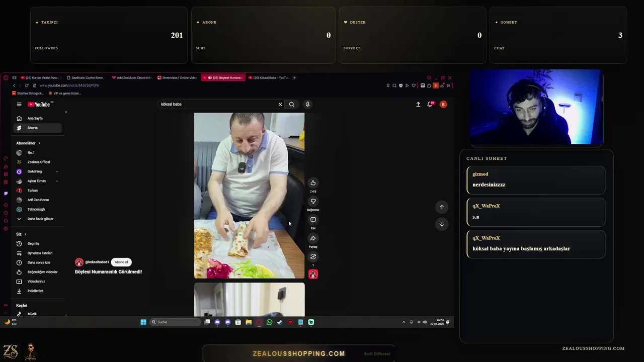Open the settings gear in Opera sidebar

coord(6,229)
